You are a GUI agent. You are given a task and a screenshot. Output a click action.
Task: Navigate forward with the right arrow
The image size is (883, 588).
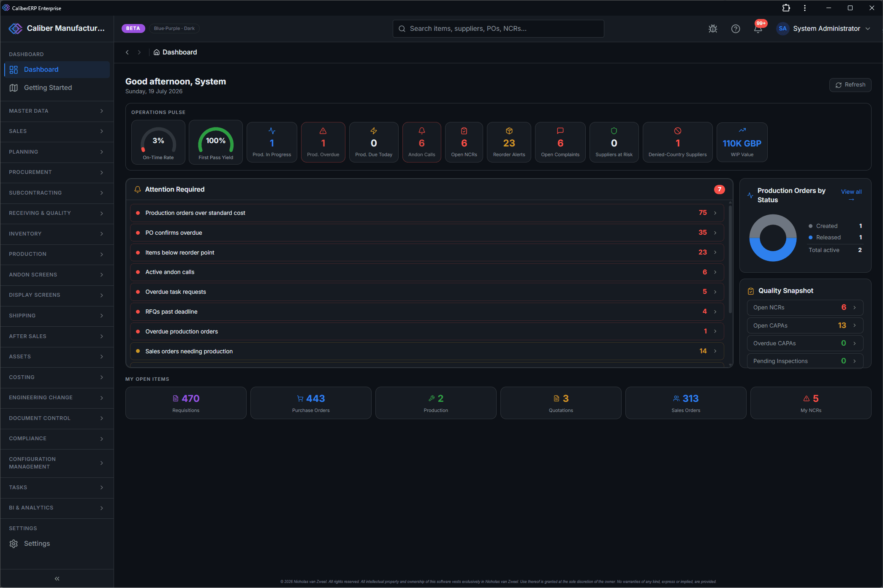pyautogui.click(x=139, y=52)
